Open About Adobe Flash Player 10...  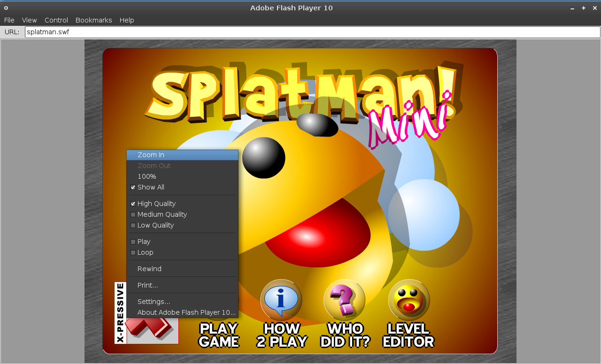(182, 312)
